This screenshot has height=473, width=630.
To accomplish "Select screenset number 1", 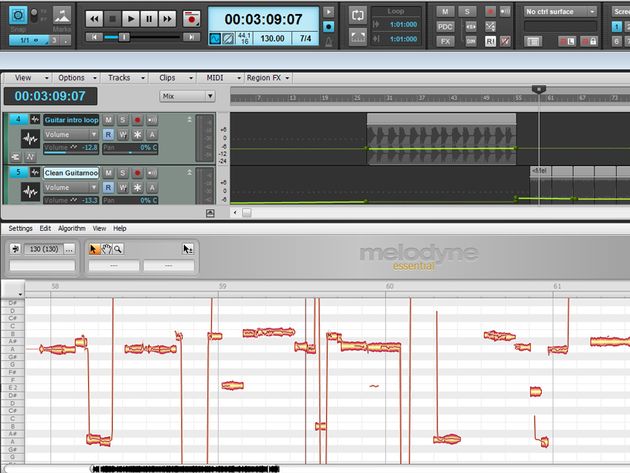I will [x=617, y=27].
